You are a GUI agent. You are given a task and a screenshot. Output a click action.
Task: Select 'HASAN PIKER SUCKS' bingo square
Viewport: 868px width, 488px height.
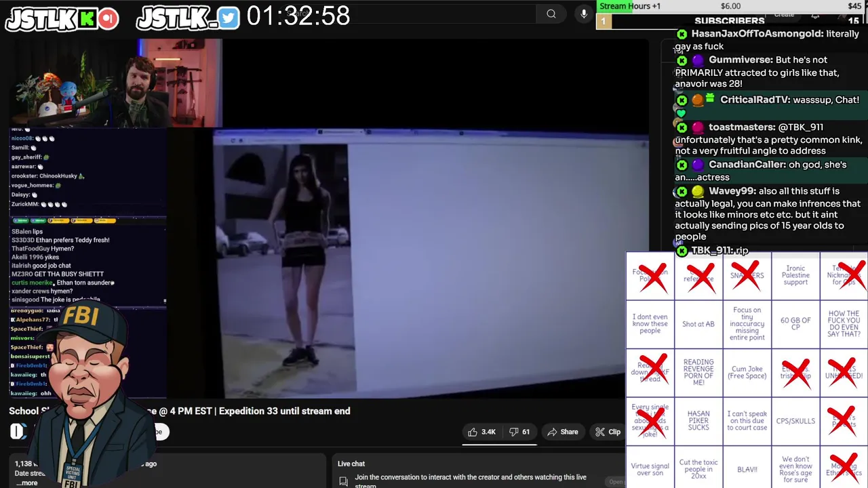[698, 421]
